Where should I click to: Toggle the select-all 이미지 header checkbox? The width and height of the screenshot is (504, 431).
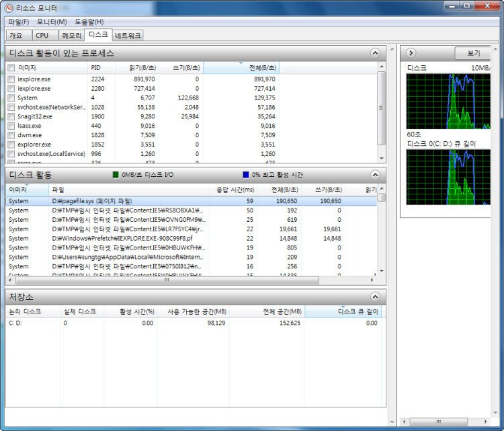(11, 68)
